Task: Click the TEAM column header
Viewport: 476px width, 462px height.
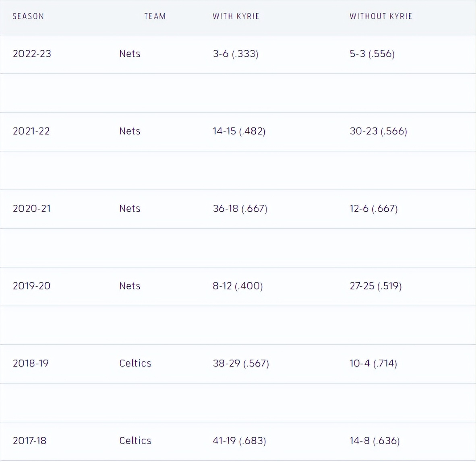Action: point(155,16)
